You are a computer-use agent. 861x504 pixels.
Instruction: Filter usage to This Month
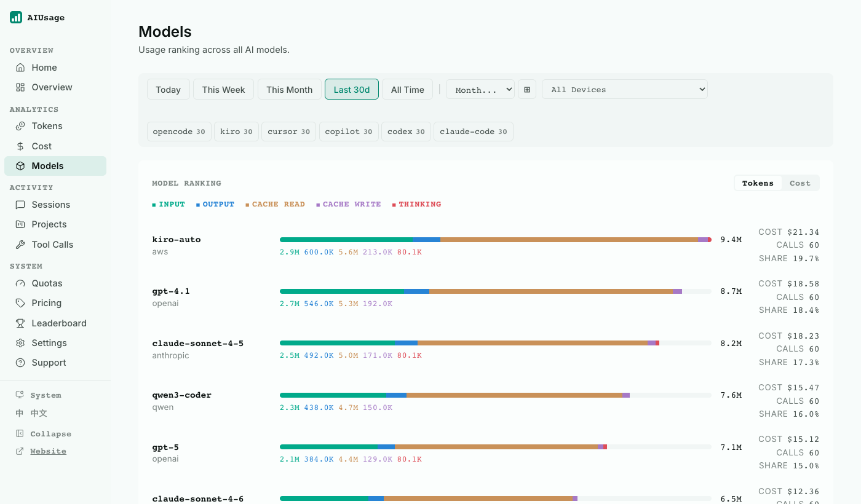click(x=290, y=89)
